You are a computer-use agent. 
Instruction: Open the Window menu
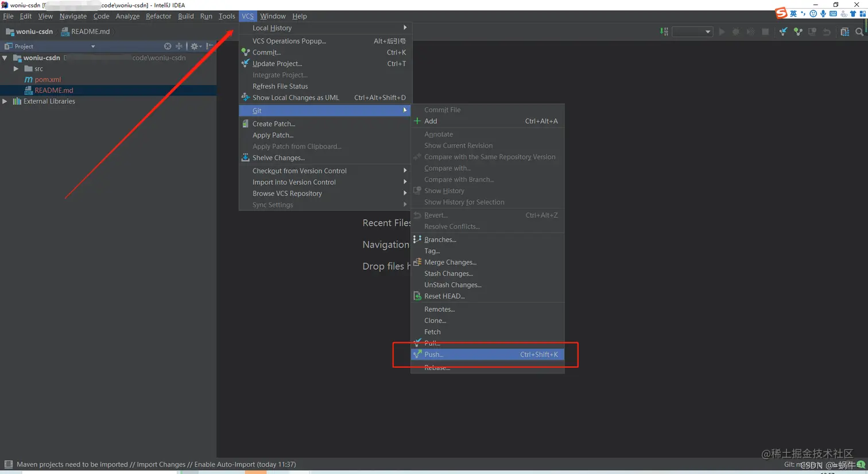coord(273,16)
